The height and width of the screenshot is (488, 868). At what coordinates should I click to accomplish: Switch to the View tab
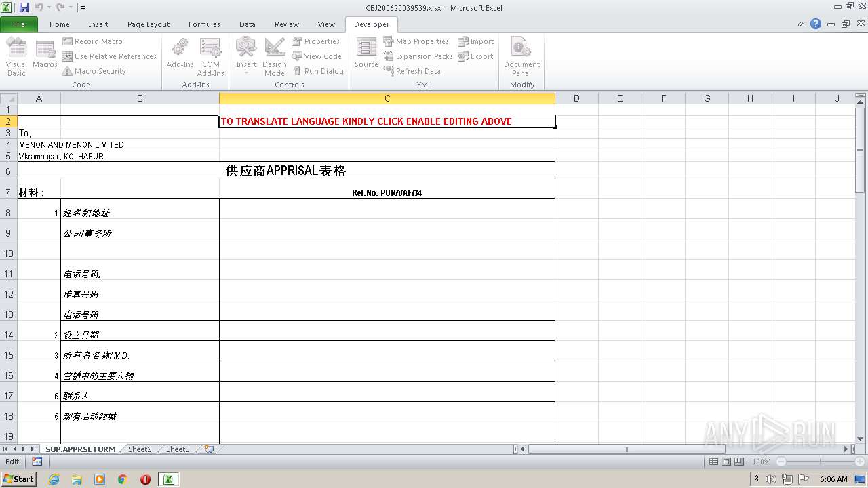(327, 24)
